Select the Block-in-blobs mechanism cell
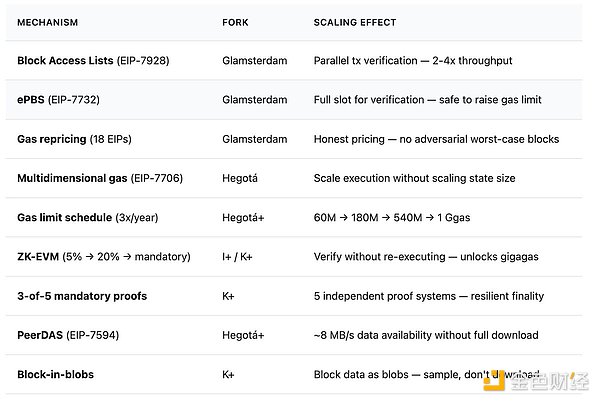600x402 pixels. [56, 374]
